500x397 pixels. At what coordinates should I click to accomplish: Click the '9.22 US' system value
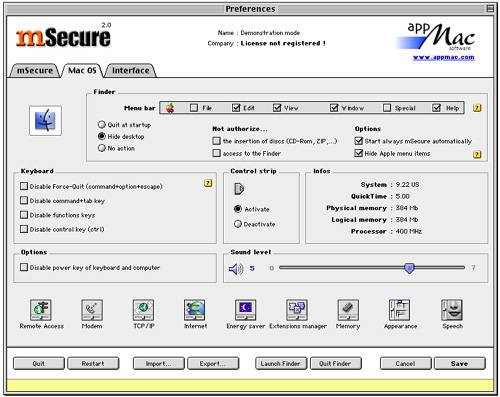pos(407,184)
